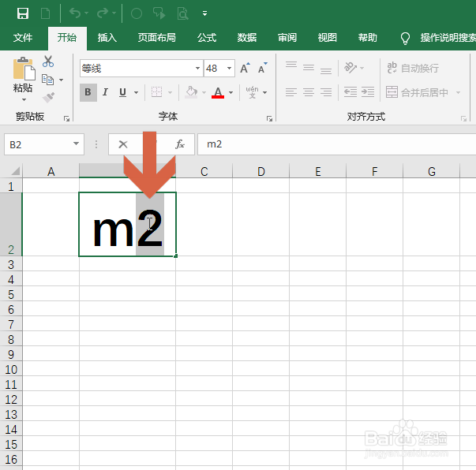Click the 等线 font name box

[137, 69]
